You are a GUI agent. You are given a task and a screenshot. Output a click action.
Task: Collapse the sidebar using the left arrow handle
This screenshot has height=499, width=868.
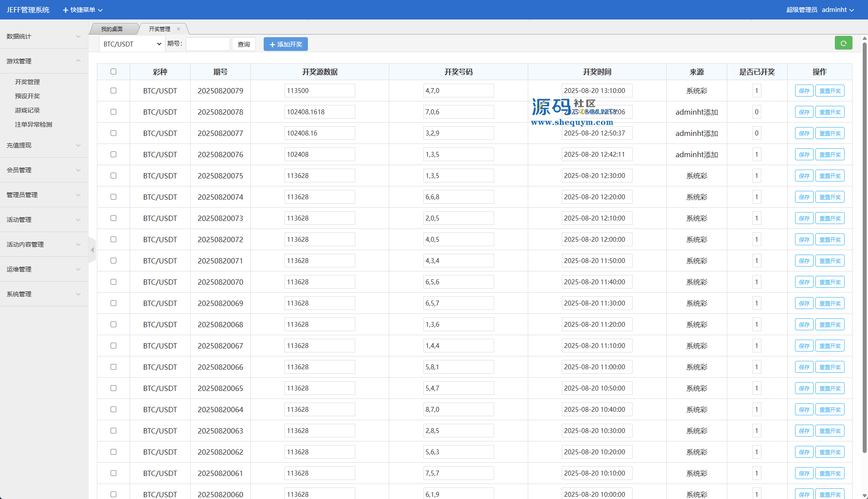92,250
